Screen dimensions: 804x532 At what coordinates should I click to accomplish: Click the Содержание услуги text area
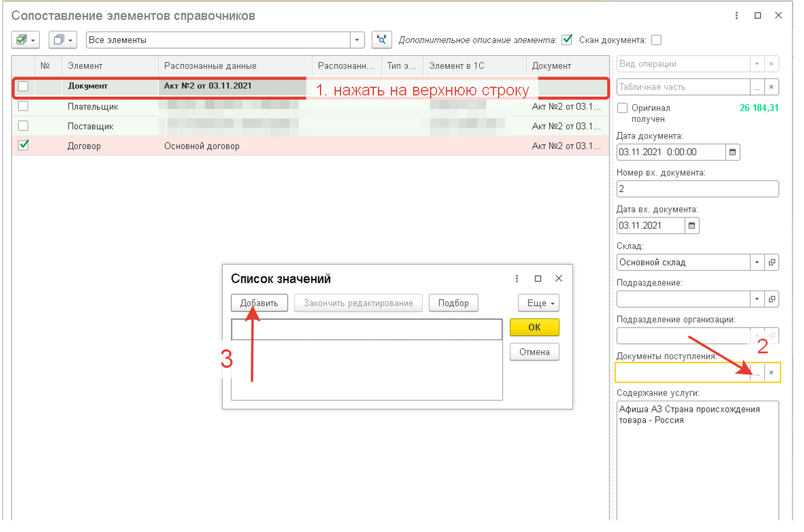click(697, 460)
